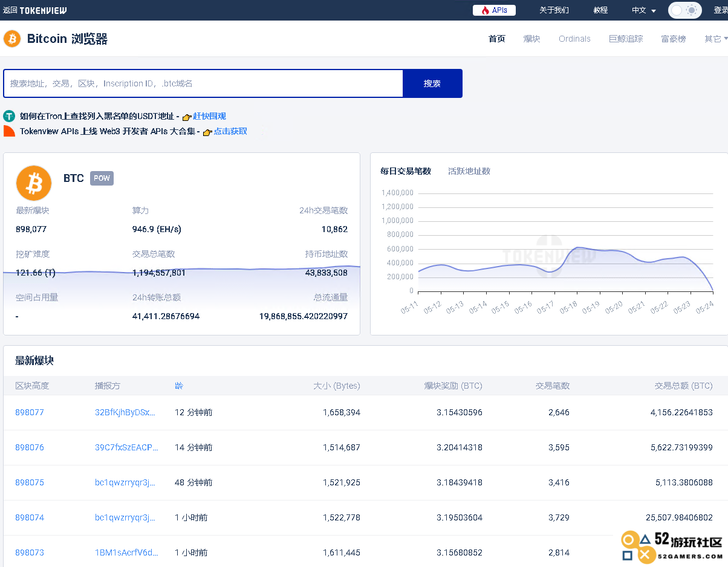
Task: Select the 首页 navigation tab
Action: click(496, 39)
